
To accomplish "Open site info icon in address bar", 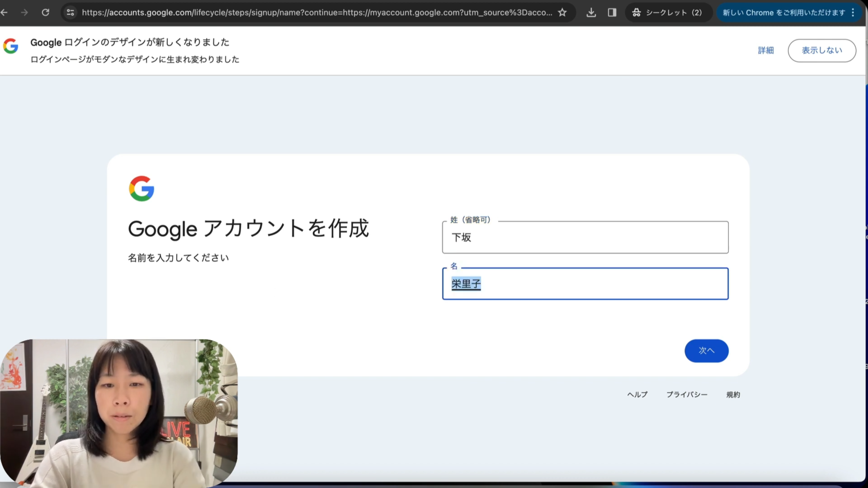I will click(70, 13).
